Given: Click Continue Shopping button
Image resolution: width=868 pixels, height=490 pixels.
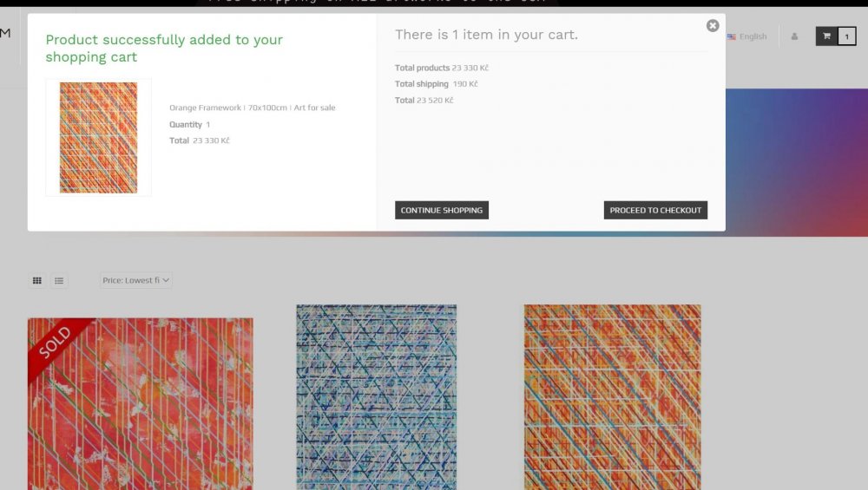Looking at the screenshot, I should [442, 210].
